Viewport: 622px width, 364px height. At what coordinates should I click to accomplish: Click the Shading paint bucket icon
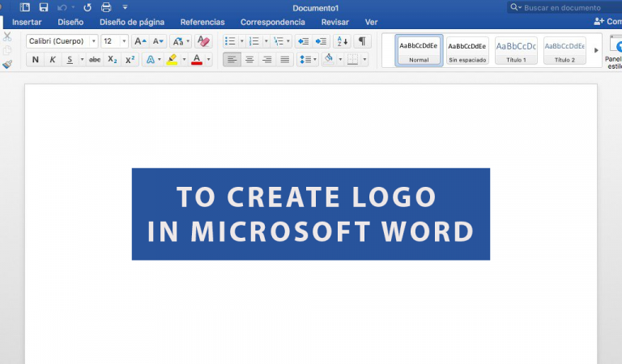(x=329, y=60)
